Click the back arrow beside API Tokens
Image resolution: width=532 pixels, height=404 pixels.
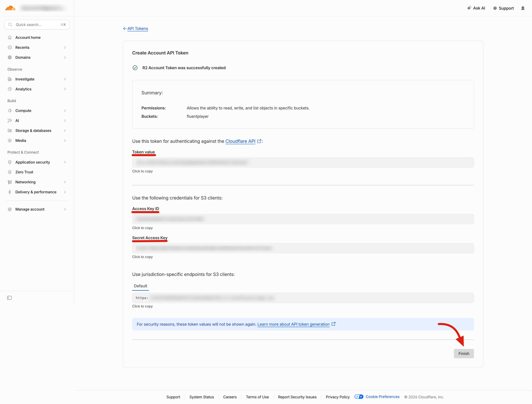pyautogui.click(x=125, y=29)
